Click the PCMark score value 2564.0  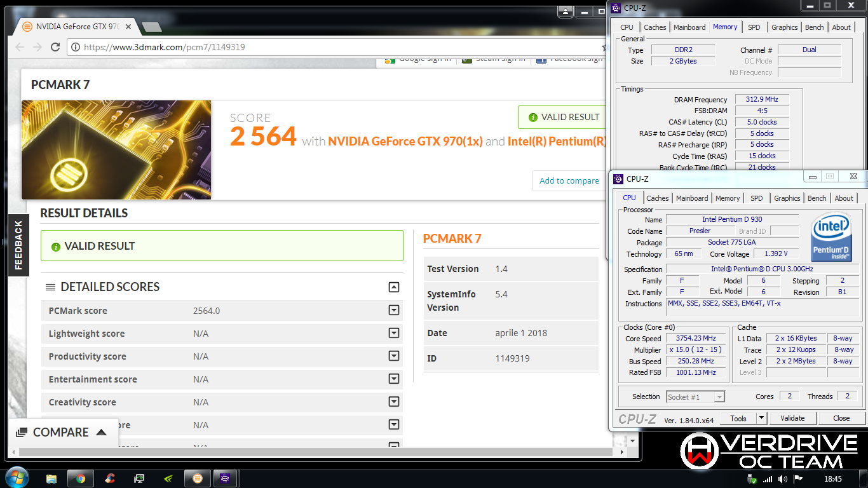click(207, 311)
